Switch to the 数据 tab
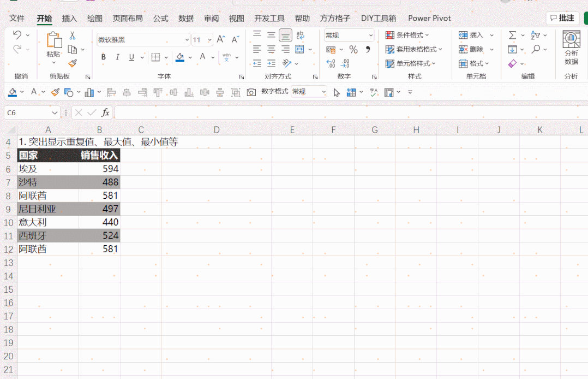The width and height of the screenshot is (588, 379). (x=186, y=18)
